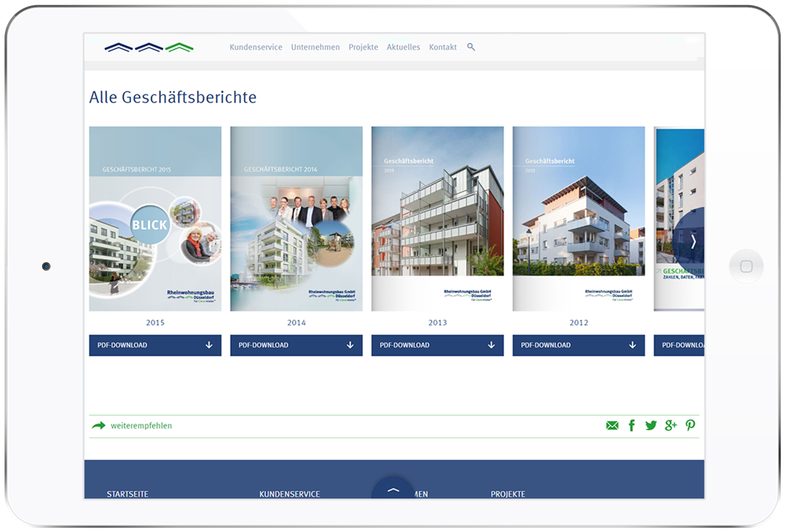This screenshot has height=532, width=785.
Task: Download the 2014 report PDF
Action: pos(297,345)
